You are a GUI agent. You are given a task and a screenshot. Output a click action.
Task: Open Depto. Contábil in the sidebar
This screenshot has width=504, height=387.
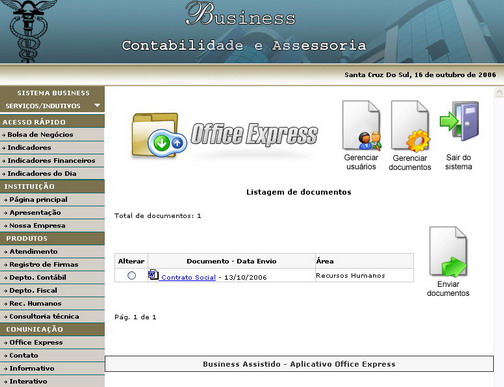tap(52, 277)
